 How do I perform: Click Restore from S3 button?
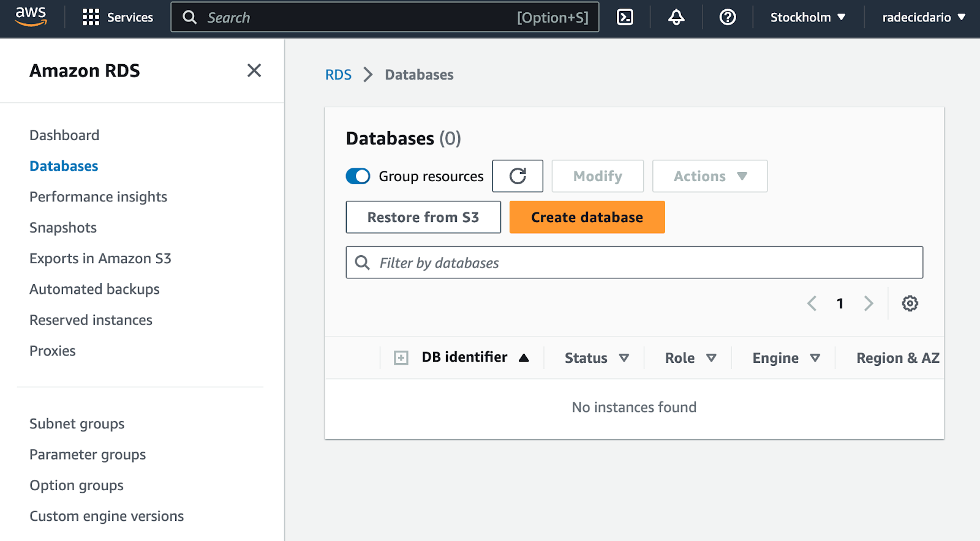tap(423, 217)
